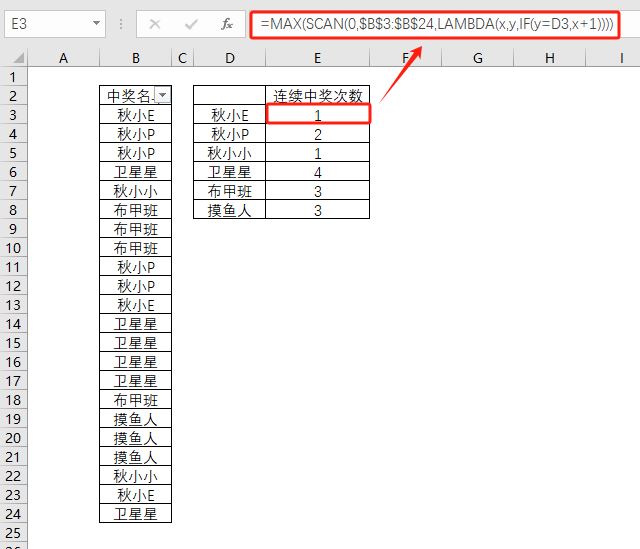Select cell B8 containing 布甲班
This screenshot has height=549, width=640.
coord(136,210)
